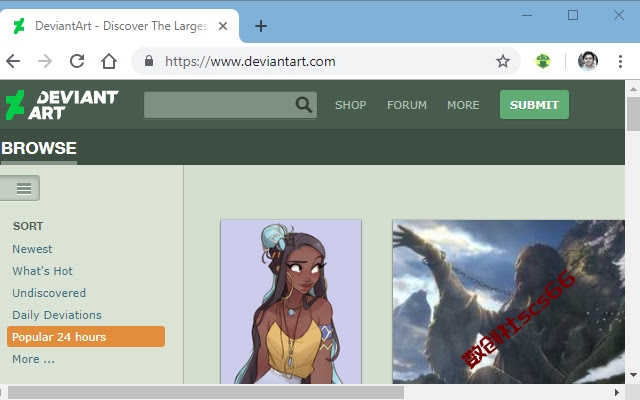Toggle the sidebar hamburger menu button
The image size is (640, 400).
click(20, 188)
